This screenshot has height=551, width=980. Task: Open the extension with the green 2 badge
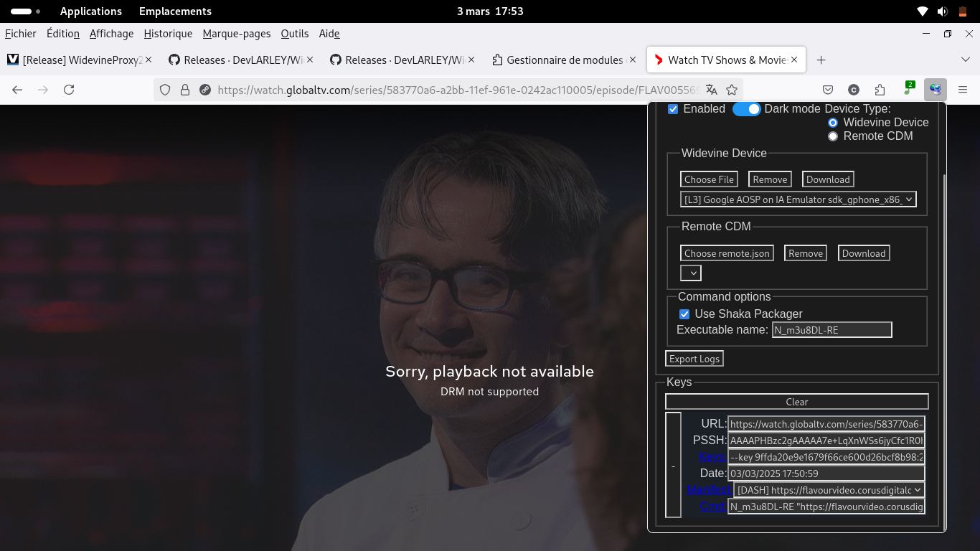(x=908, y=89)
